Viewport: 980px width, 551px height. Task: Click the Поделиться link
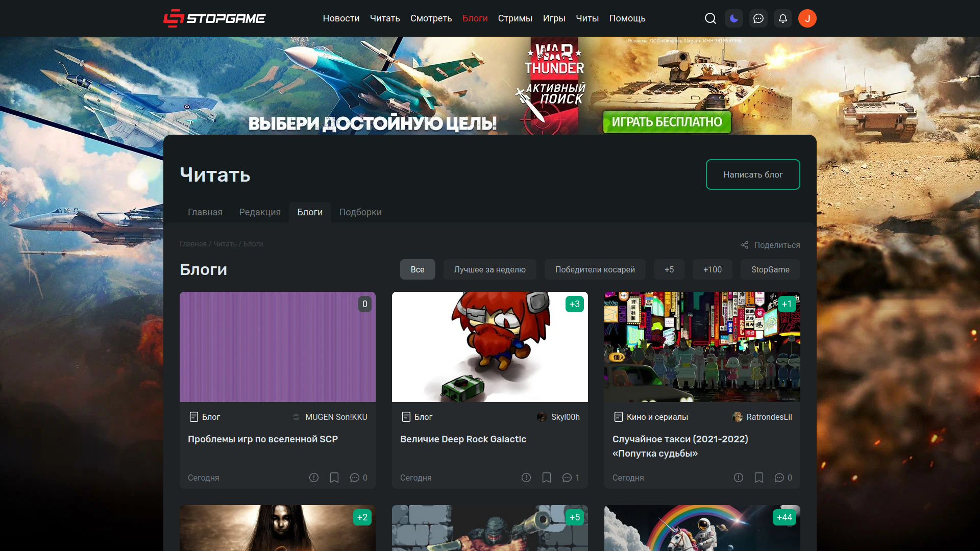[777, 245]
